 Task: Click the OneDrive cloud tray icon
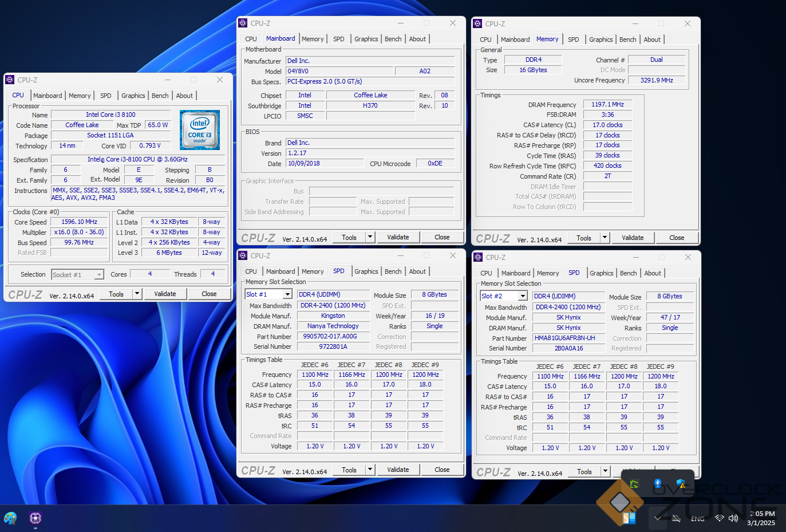[676, 518]
